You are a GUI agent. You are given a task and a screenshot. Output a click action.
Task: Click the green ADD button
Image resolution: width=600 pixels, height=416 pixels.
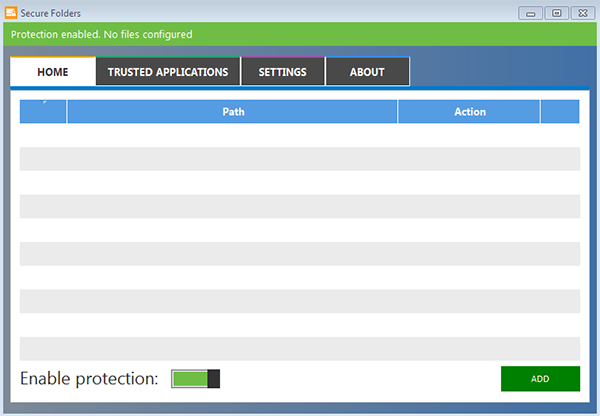pyautogui.click(x=540, y=379)
